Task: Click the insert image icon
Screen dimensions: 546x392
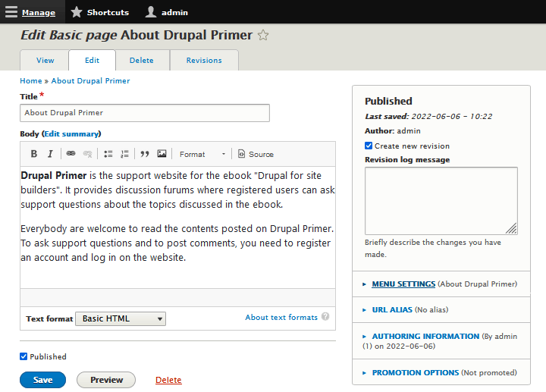Action: coord(162,154)
